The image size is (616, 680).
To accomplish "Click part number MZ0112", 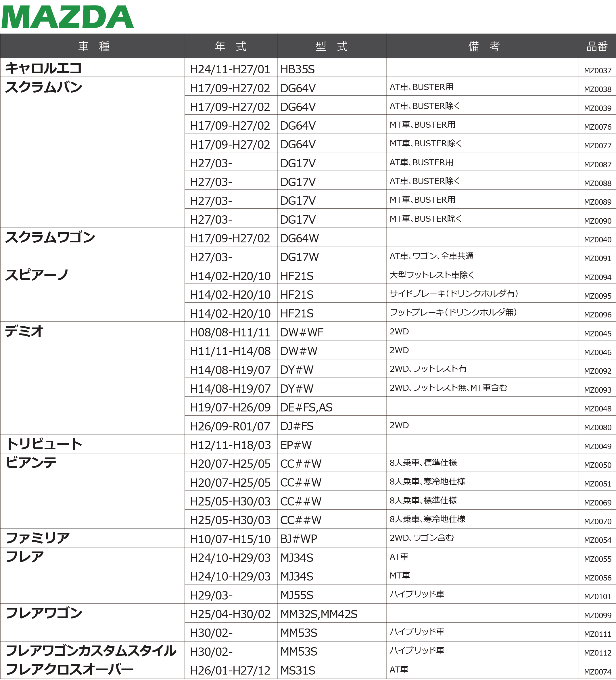I will [597, 653].
